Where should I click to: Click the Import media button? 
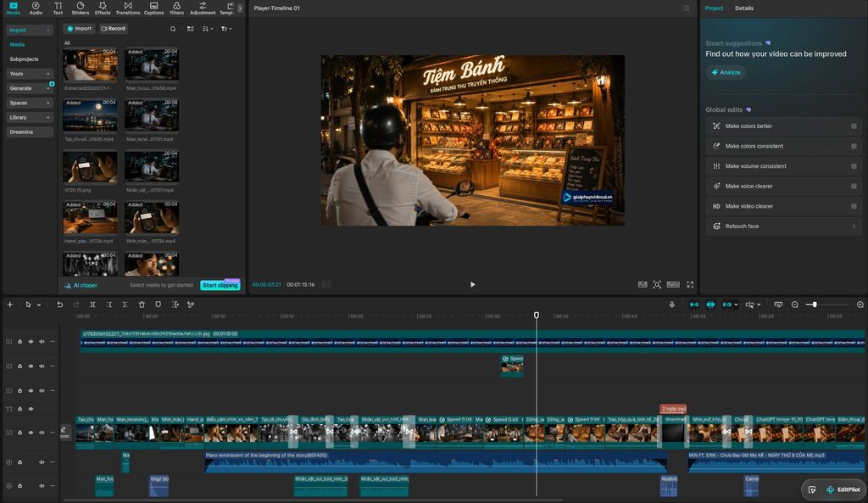[79, 29]
